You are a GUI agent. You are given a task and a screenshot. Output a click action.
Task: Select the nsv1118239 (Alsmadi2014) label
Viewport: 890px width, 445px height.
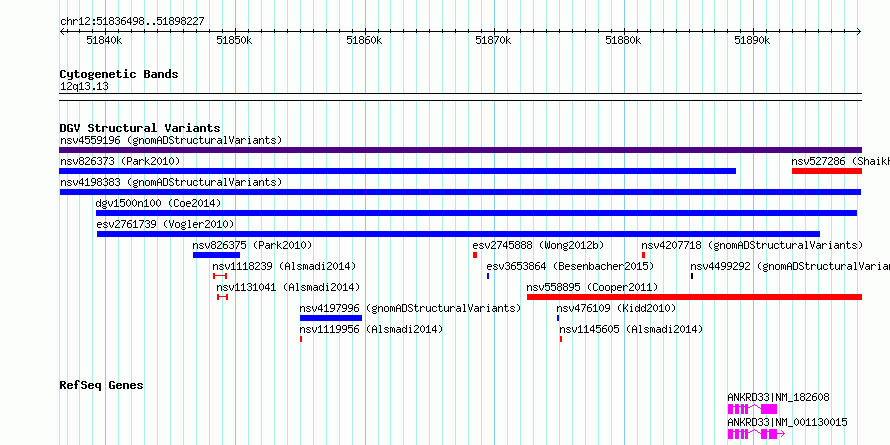[x=284, y=266]
